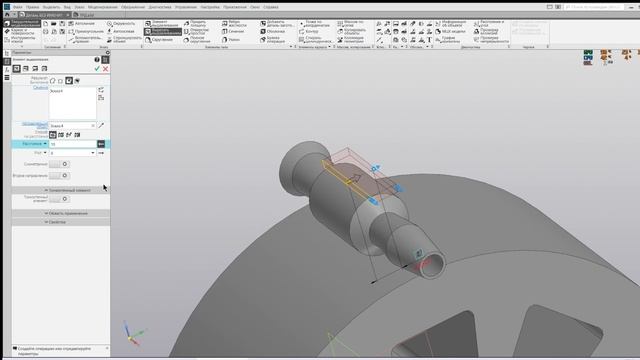Open the Diagnostics menu
The image size is (640, 360).
click(x=160, y=7)
